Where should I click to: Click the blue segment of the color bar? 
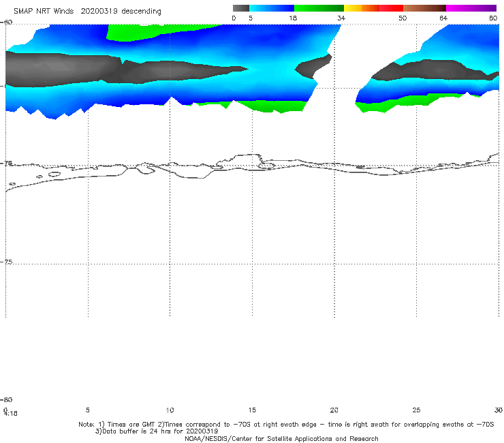(272, 8)
